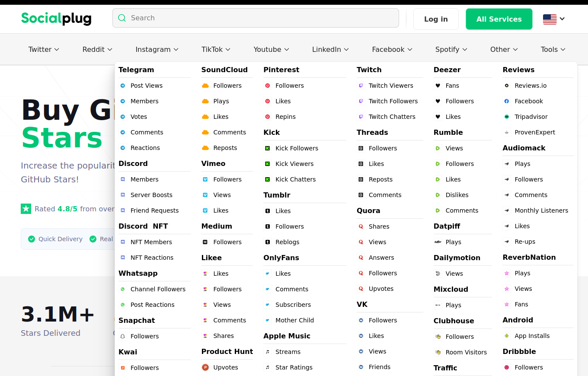This screenshot has width=588, height=376.
Task: Click the Clubhouse icon beside Room Visitors
Action: [438, 352]
